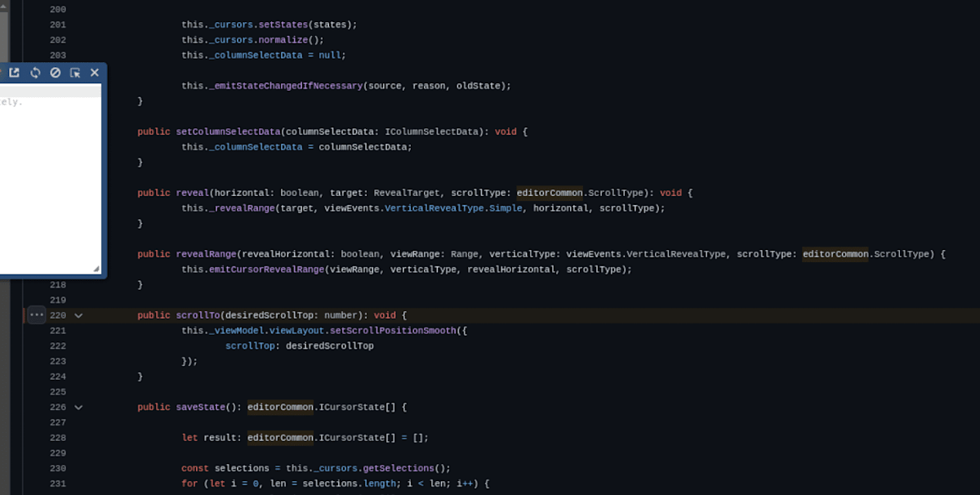The image size is (980, 495).
Task: Click line number 230 in the gutter
Action: click(58, 469)
